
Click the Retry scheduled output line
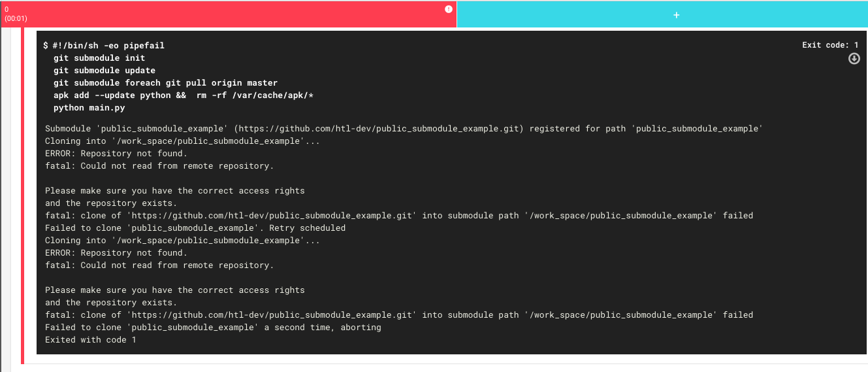tap(195, 228)
